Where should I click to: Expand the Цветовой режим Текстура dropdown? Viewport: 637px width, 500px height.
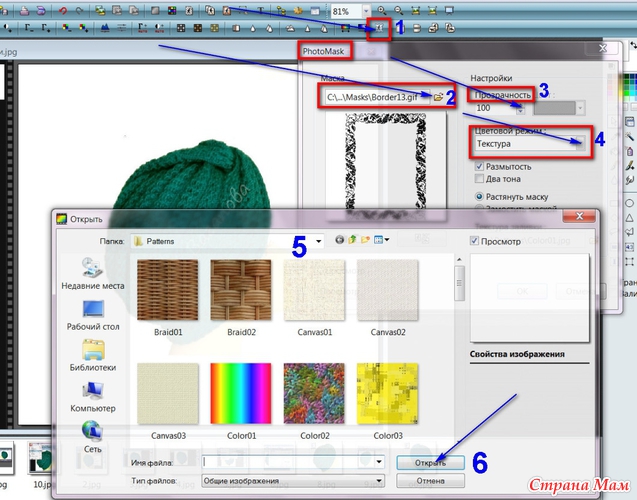pos(581,143)
